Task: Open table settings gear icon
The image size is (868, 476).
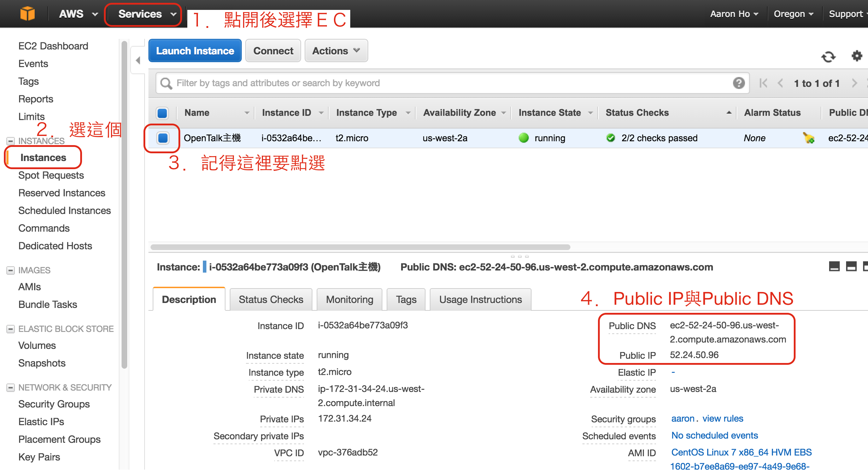Action: [x=857, y=56]
